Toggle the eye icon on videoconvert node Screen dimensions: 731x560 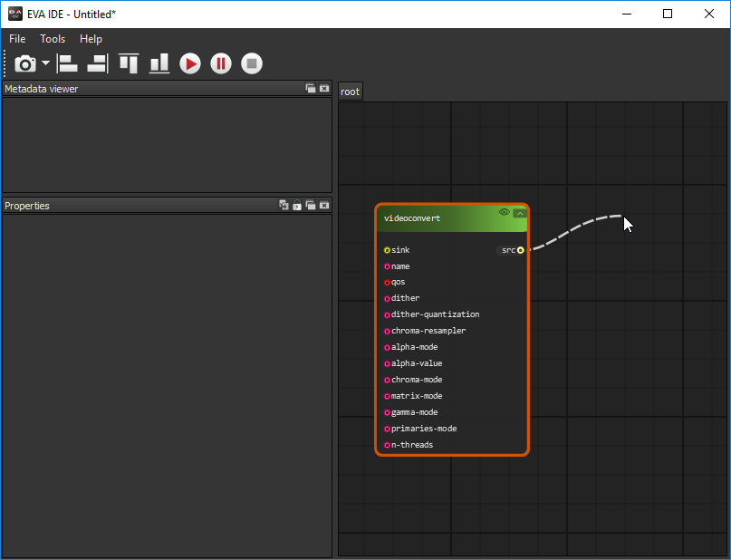click(x=505, y=212)
